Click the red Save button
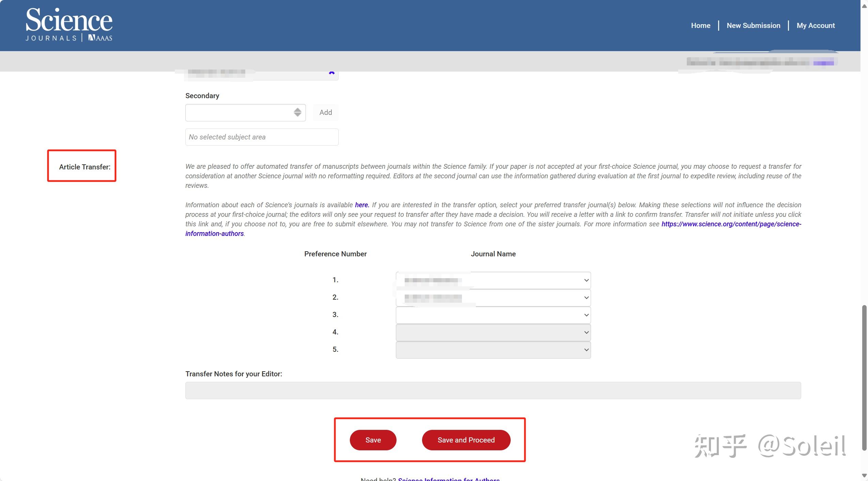Screen dimensions: 868x481 pos(373,440)
